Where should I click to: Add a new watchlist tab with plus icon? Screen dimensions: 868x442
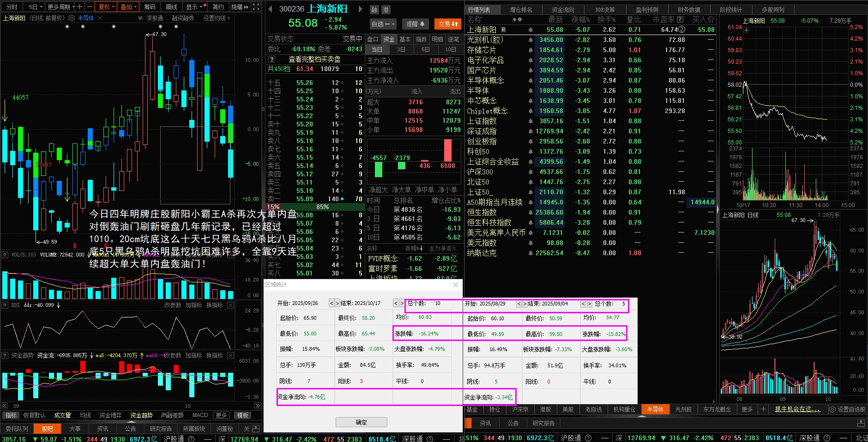click(763, 409)
